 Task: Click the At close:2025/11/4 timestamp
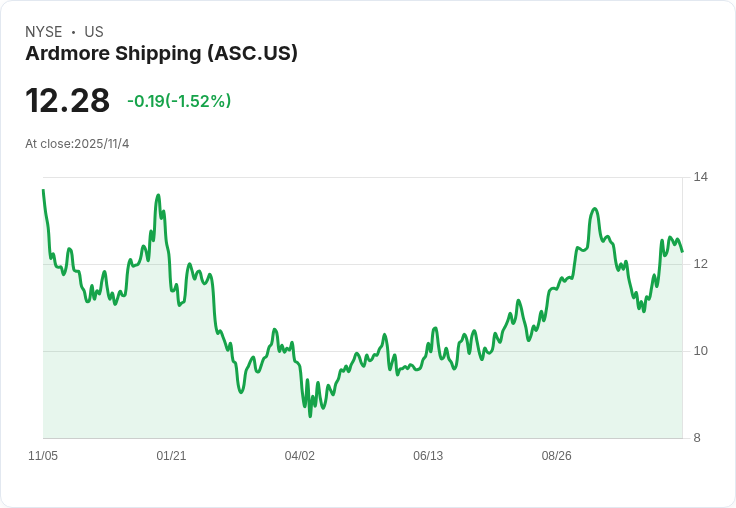[77, 144]
